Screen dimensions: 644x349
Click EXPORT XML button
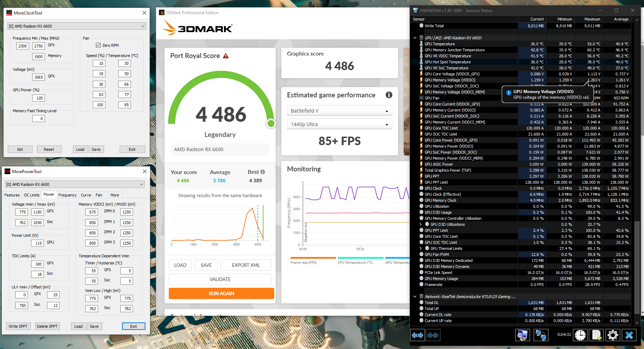246,265
